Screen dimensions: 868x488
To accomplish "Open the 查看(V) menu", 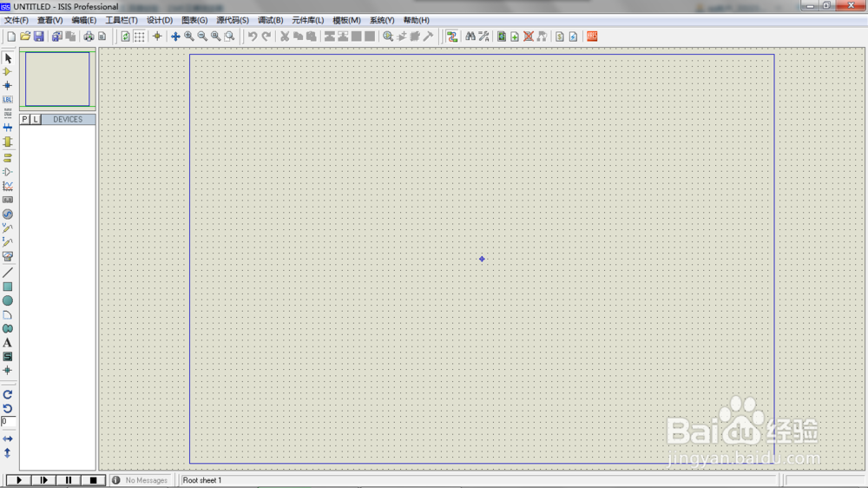I will [x=49, y=20].
